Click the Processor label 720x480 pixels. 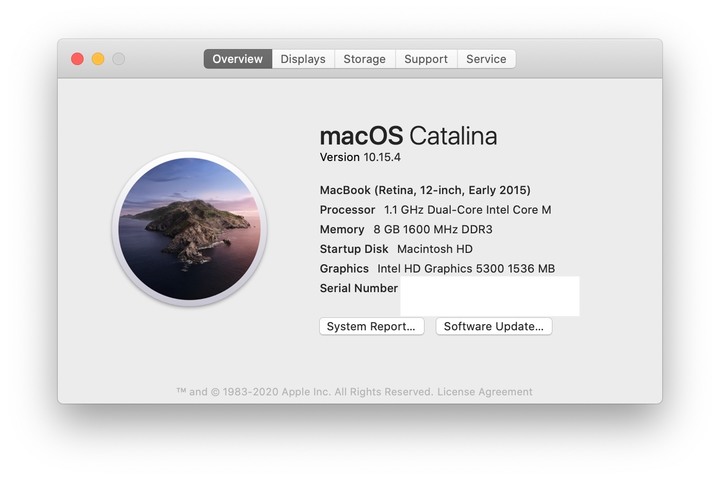click(x=347, y=210)
